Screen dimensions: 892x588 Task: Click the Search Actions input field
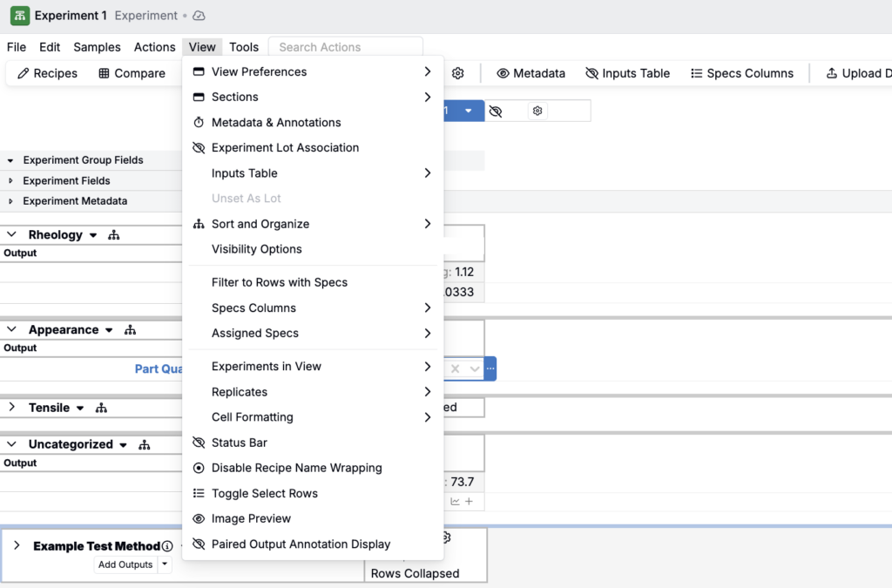(345, 47)
